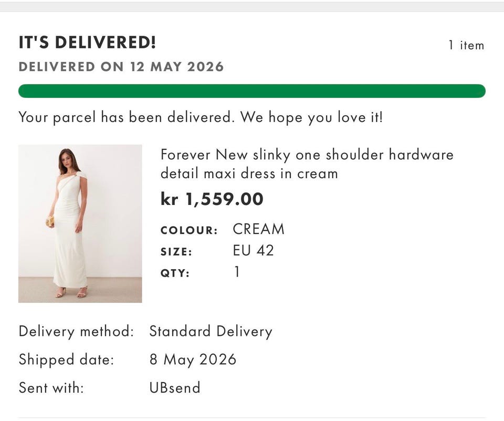Screen dimensions: 504x421
Task: Click the QTY label
Action: click(175, 273)
